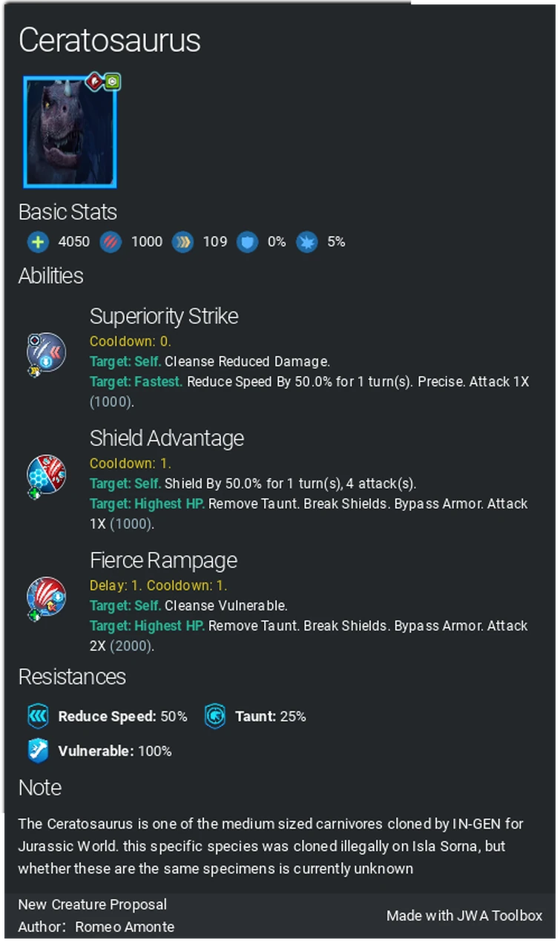This screenshot has height=943, width=560.
Task: Click the Fierce Rampage ability name
Action: click(163, 560)
